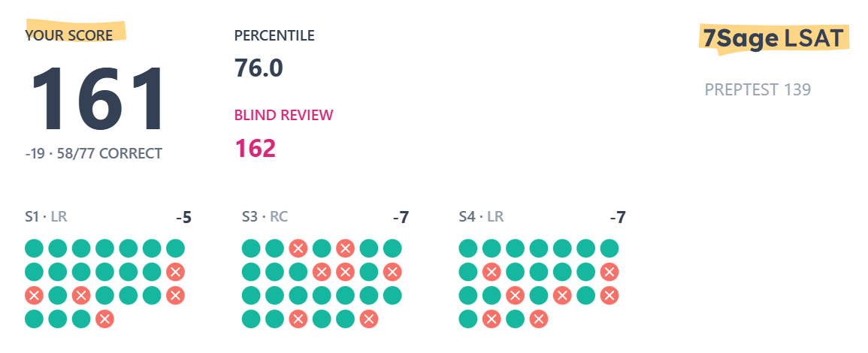The height and width of the screenshot is (353, 868).
Task: Click the first question dot in S1 LR
Action: [34, 249]
